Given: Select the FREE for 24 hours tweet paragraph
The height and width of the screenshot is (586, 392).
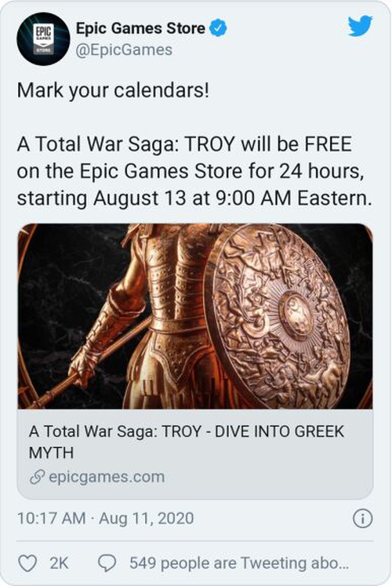Looking at the screenshot, I should click(194, 171).
